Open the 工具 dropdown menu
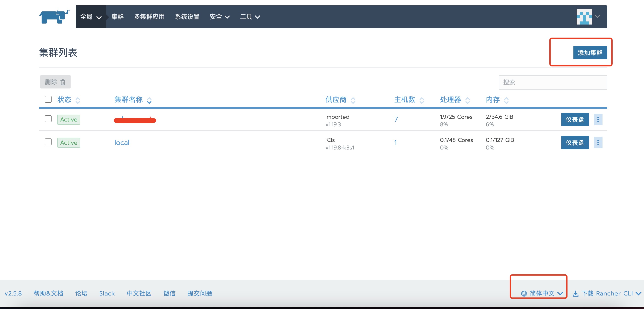The image size is (644, 309). pyautogui.click(x=250, y=17)
